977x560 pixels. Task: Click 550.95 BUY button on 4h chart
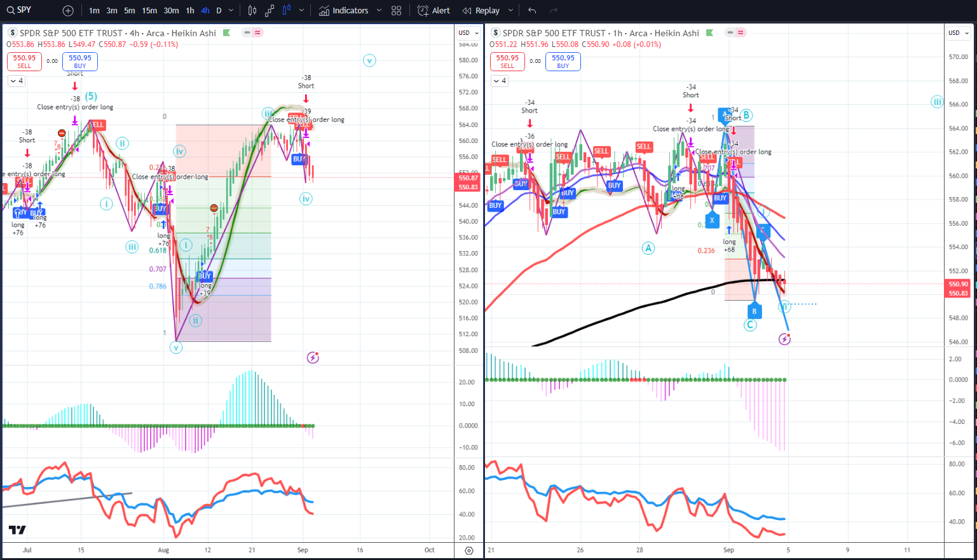coord(80,61)
